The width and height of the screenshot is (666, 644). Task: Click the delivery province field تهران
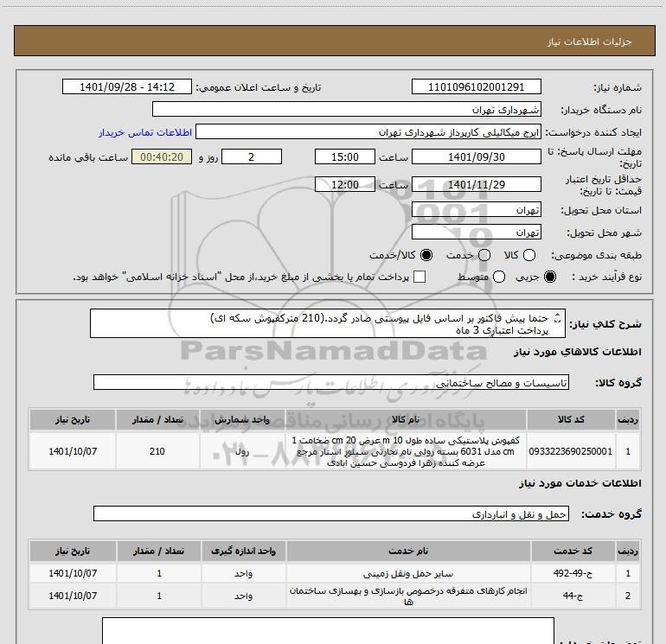(x=476, y=209)
